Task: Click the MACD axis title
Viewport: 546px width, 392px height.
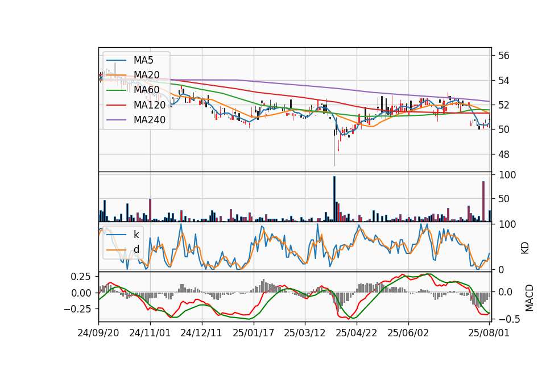Action: pyautogui.click(x=530, y=298)
